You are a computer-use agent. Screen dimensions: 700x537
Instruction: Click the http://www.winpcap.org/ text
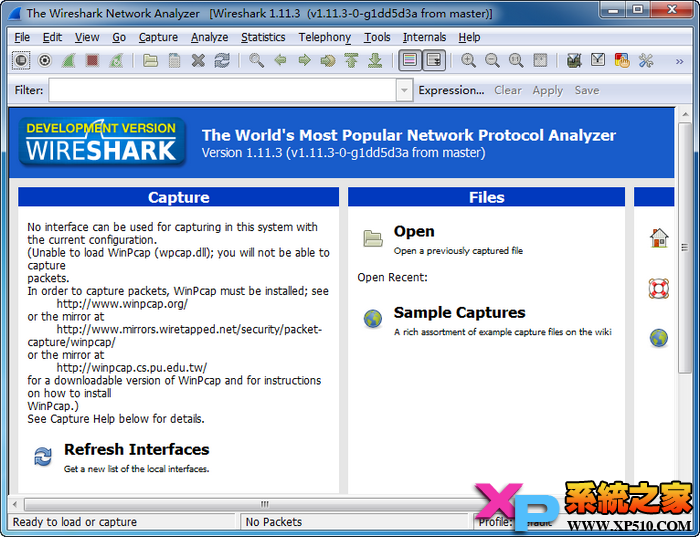pyautogui.click(x=122, y=304)
